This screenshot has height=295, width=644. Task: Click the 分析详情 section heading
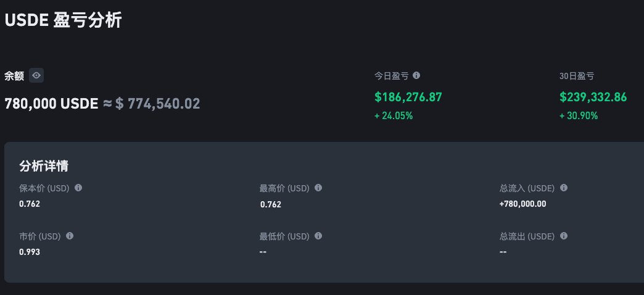[44, 166]
